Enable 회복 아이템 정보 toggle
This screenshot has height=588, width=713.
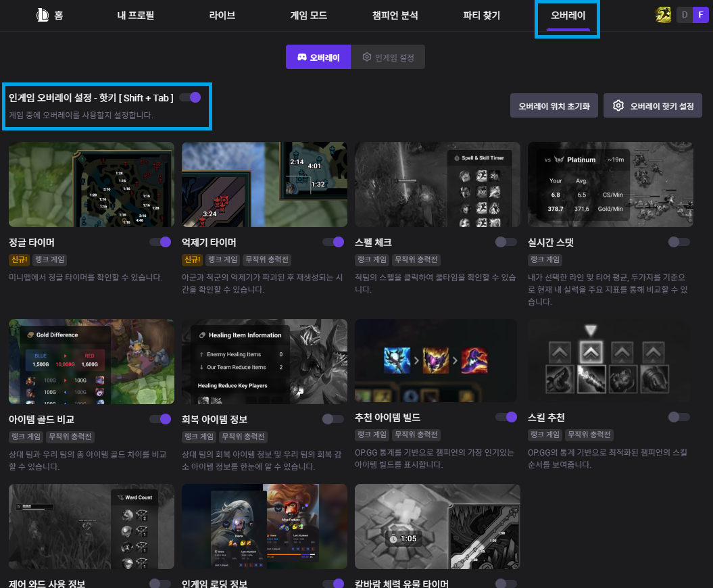[x=333, y=419]
